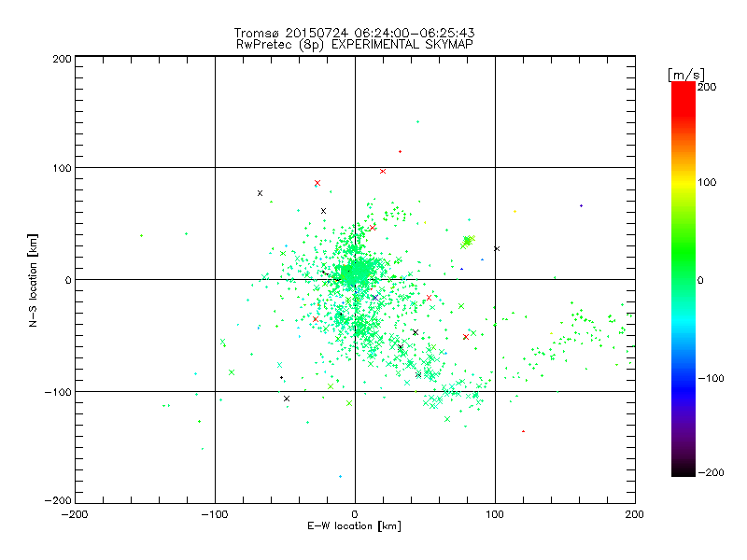
Task: Click x-axis tick label '-100'
Action: click(215, 514)
